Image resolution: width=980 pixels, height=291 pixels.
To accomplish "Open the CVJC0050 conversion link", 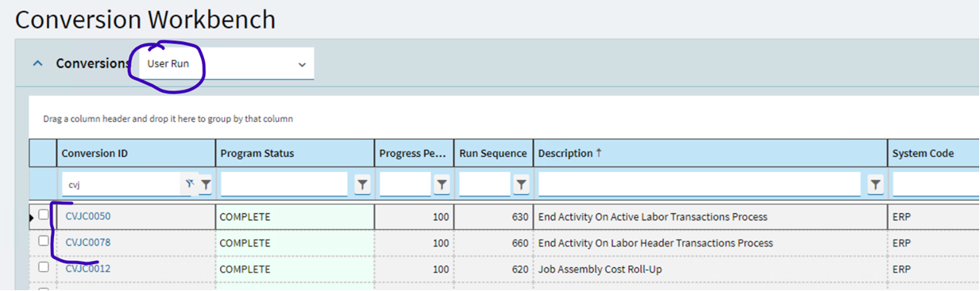I will [x=88, y=216].
